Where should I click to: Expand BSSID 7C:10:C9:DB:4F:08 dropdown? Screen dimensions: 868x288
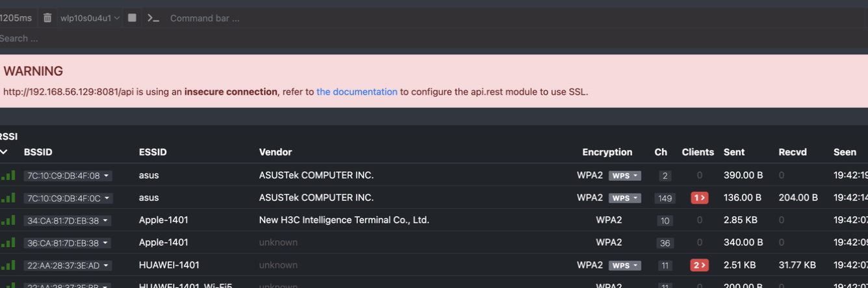point(68,176)
